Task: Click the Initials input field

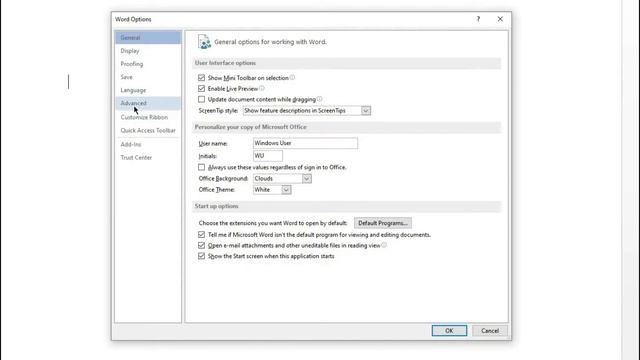Action: pos(268,156)
